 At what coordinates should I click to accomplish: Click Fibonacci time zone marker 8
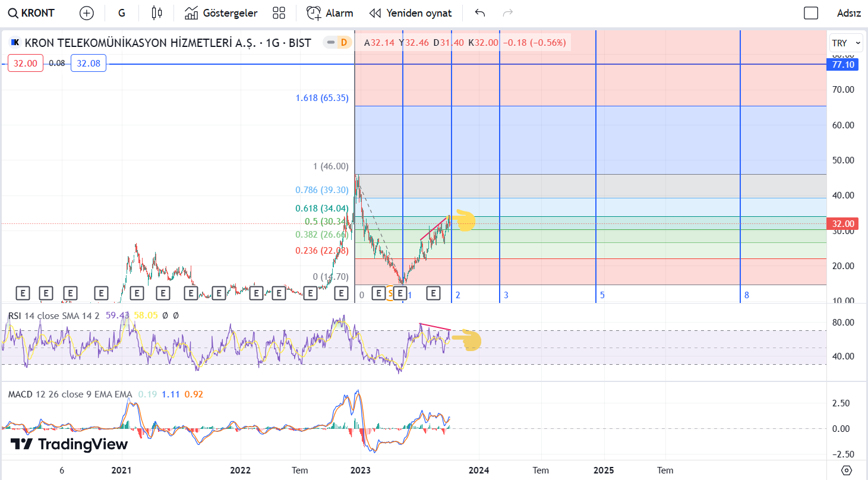coord(746,295)
